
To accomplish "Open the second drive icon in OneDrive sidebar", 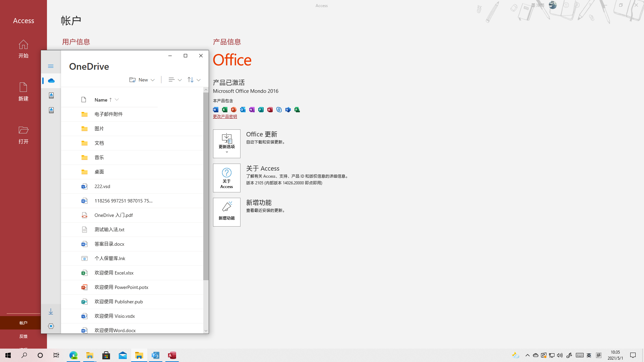I will click(x=51, y=110).
